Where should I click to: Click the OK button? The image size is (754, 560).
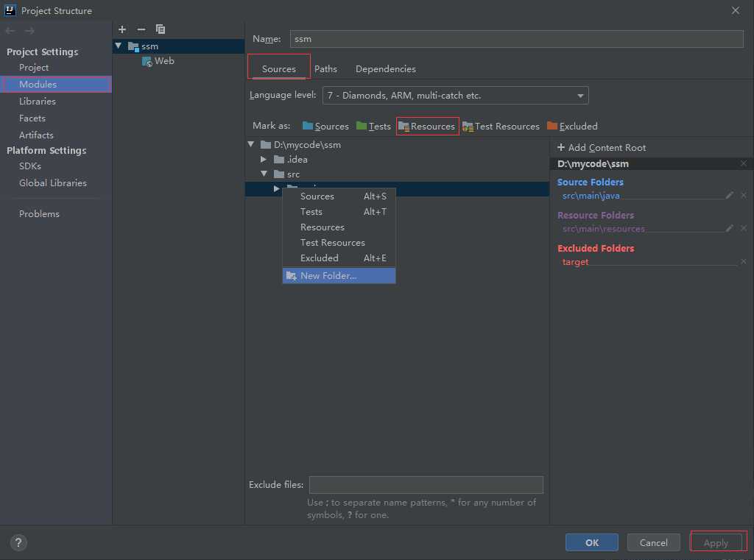point(592,542)
